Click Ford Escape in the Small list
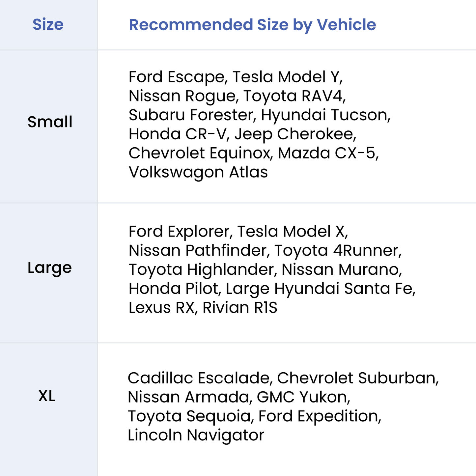 [176, 77]
